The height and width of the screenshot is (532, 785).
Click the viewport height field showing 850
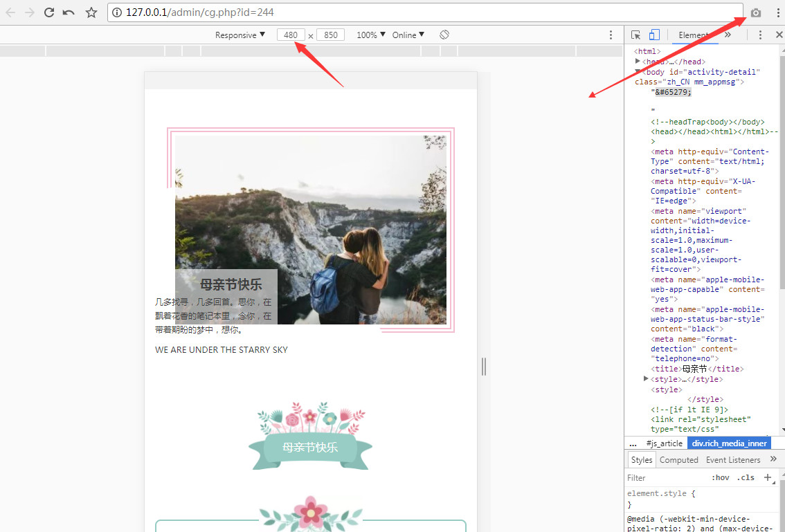(x=330, y=35)
